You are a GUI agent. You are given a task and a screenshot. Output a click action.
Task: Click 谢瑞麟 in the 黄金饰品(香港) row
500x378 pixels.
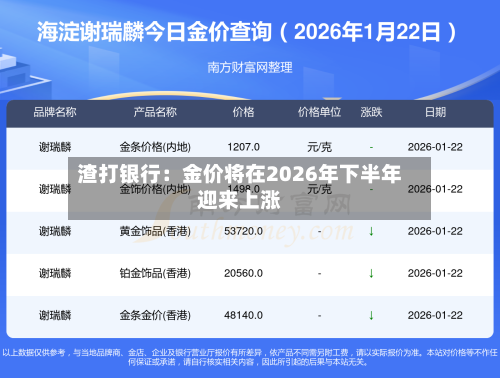point(55,231)
